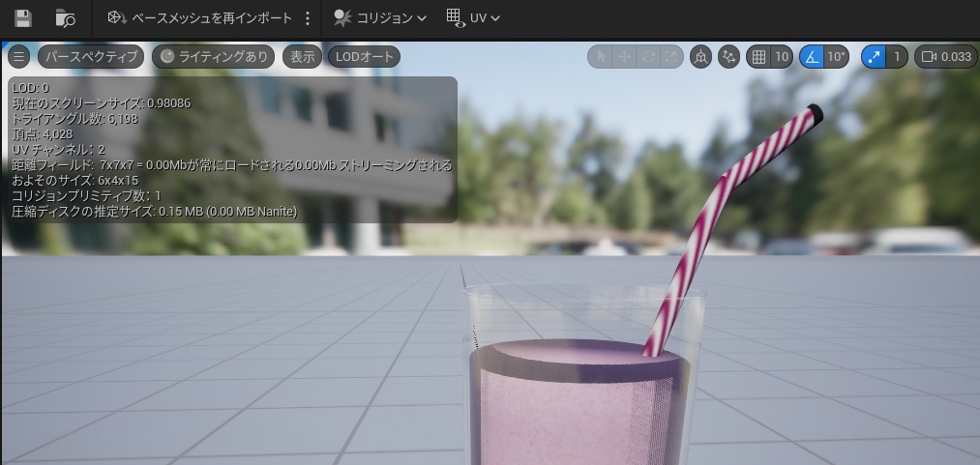
Task: Toggle surface snapping icon
Action: [728, 57]
